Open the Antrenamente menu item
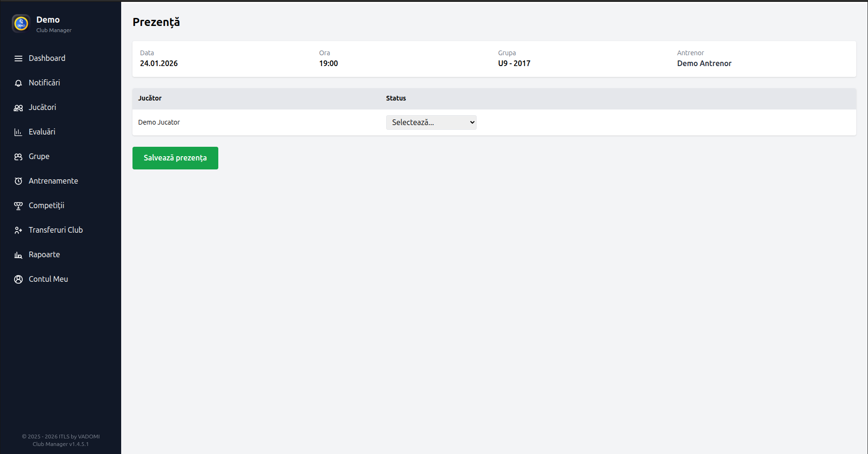The width and height of the screenshot is (868, 454). (53, 181)
